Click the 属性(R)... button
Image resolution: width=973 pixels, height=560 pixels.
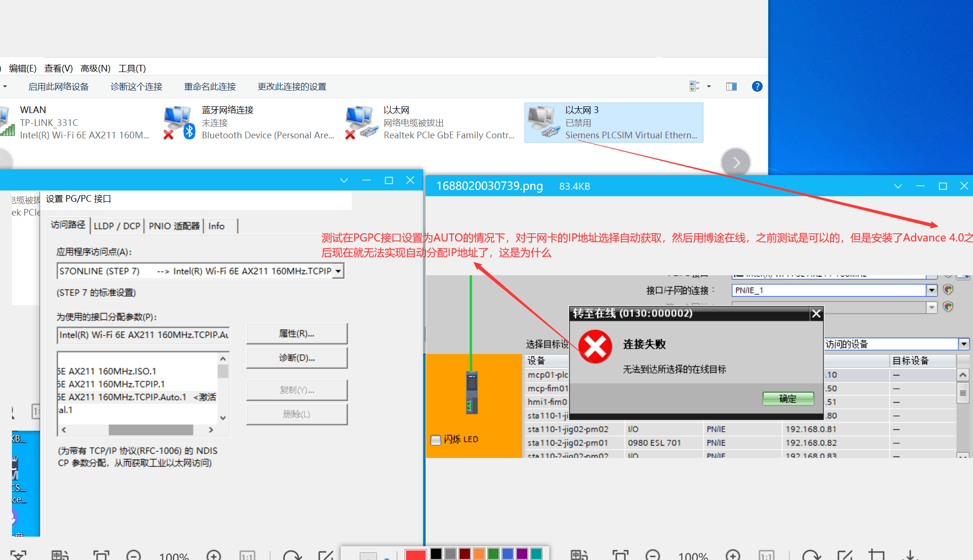point(296,334)
